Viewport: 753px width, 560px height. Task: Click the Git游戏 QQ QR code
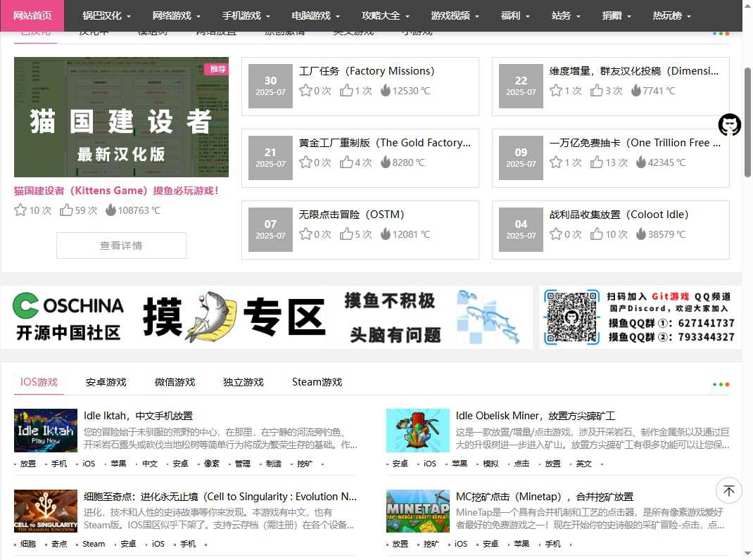571,317
